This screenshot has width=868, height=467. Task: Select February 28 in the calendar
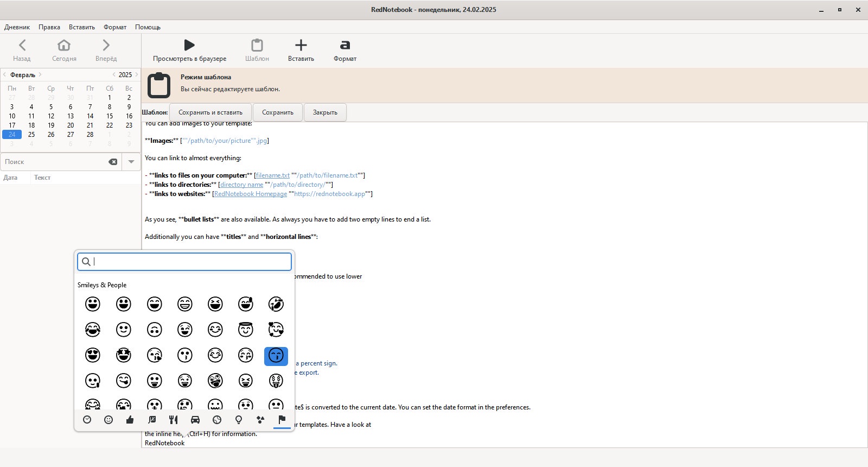coord(90,134)
